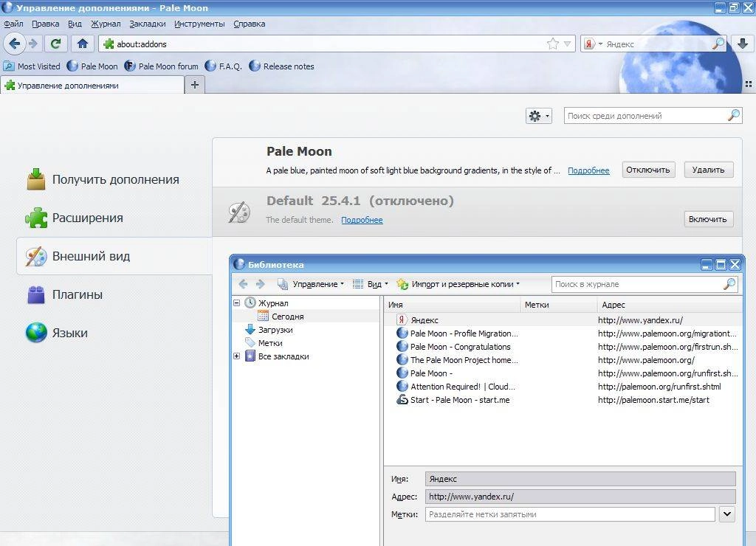
Task: Go back using the browser back arrow
Action: (x=15, y=44)
